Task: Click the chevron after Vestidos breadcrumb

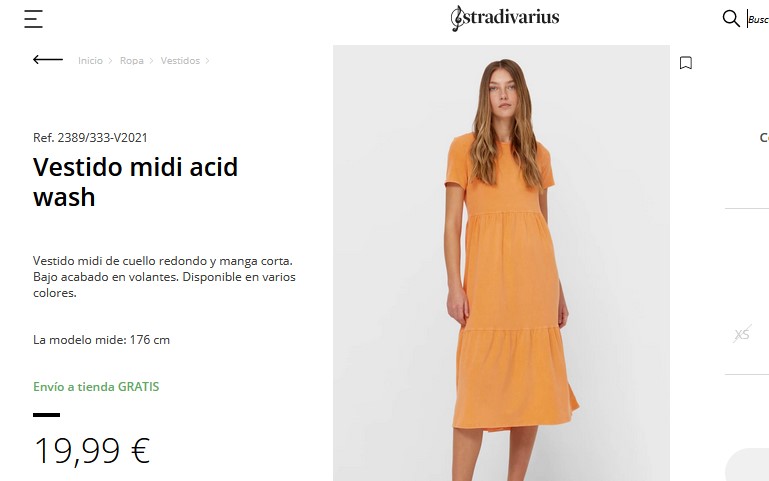Action: (x=207, y=61)
